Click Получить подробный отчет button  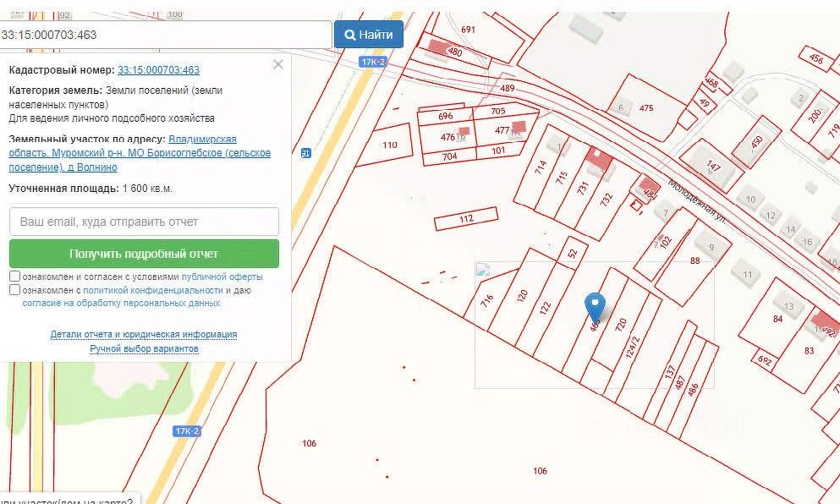pos(144,254)
